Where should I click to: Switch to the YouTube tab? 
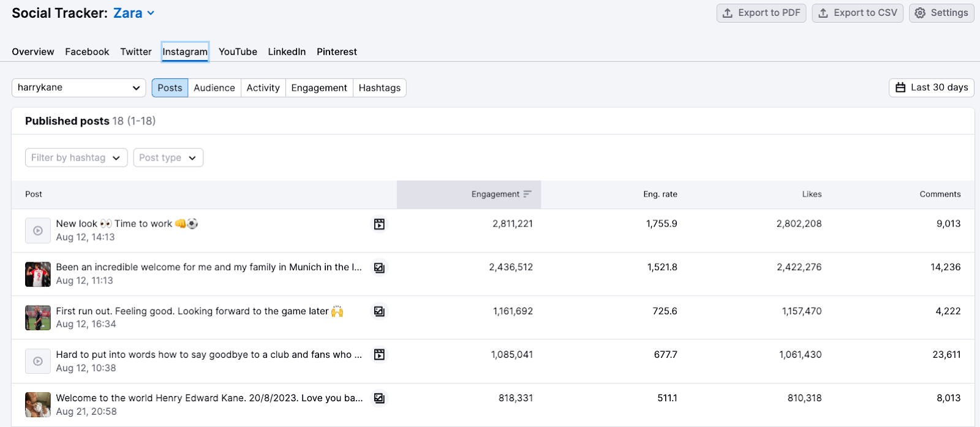tap(238, 52)
